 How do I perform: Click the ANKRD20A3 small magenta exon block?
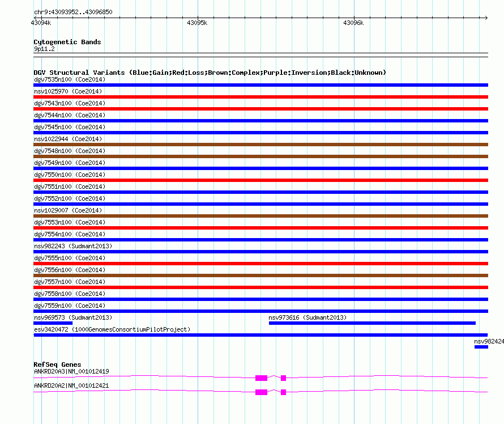pos(283,378)
